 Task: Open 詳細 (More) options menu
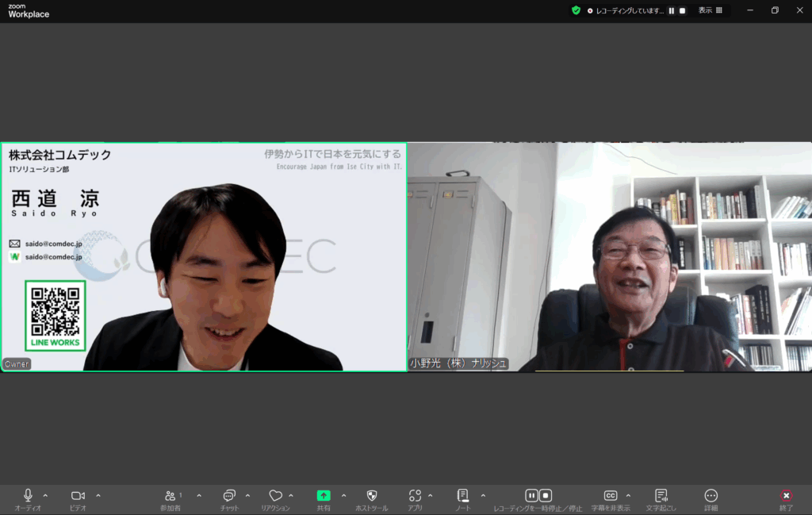(x=711, y=496)
